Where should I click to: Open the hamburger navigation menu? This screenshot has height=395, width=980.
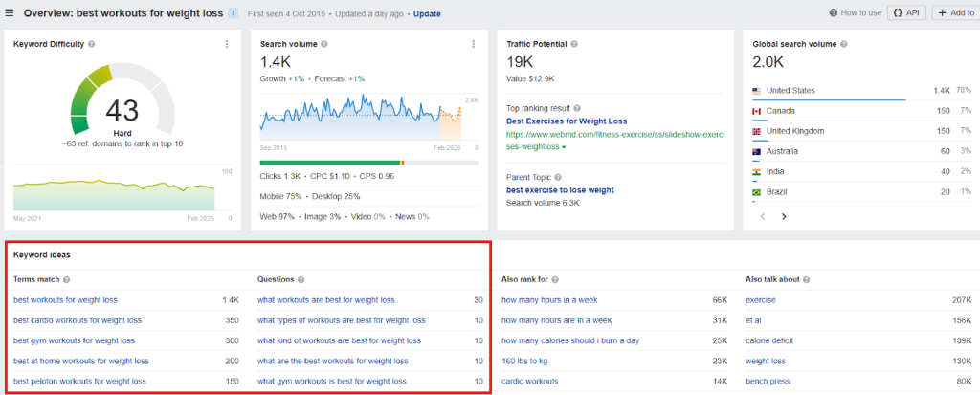[10, 13]
